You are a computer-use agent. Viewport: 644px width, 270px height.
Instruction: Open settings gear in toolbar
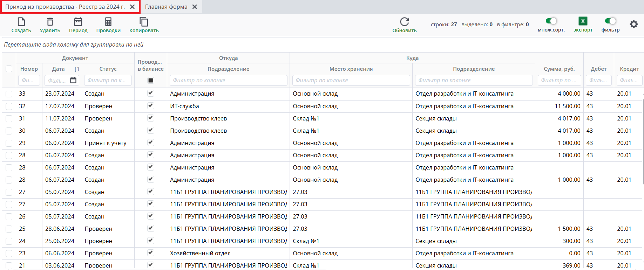coord(633,24)
